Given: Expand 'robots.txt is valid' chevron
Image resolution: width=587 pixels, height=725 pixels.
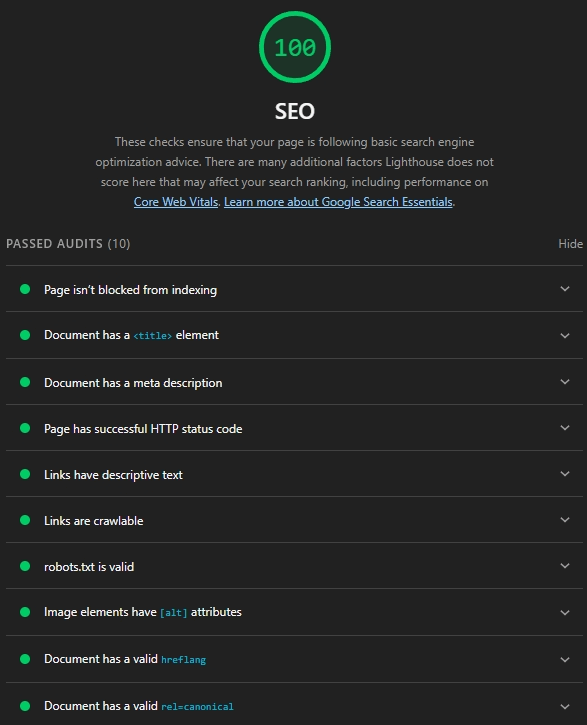Looking at the screenshot, I should 565,566.
